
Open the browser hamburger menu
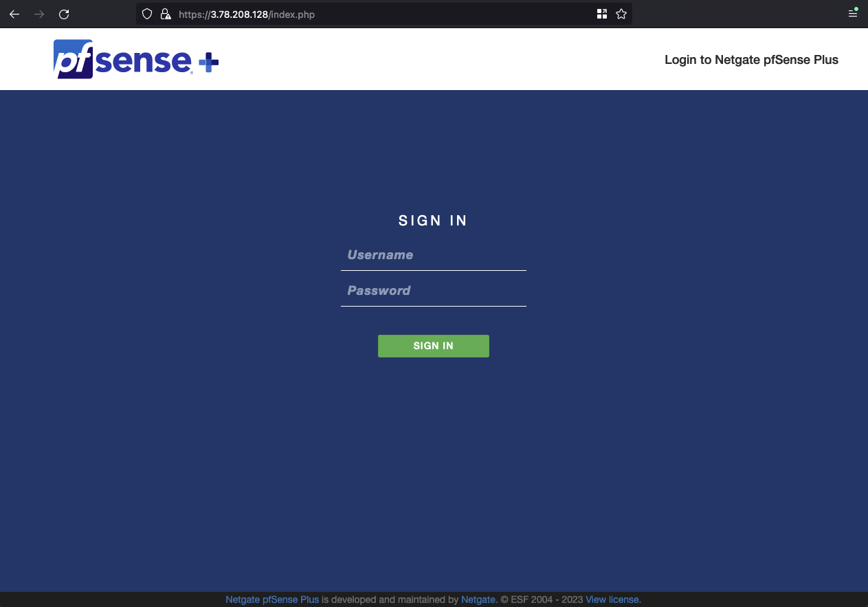coord(853,13)
